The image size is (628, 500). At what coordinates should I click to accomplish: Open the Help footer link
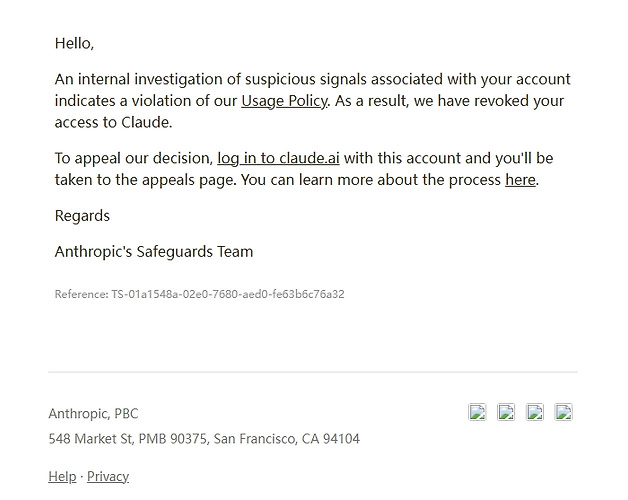pos(62,476)
